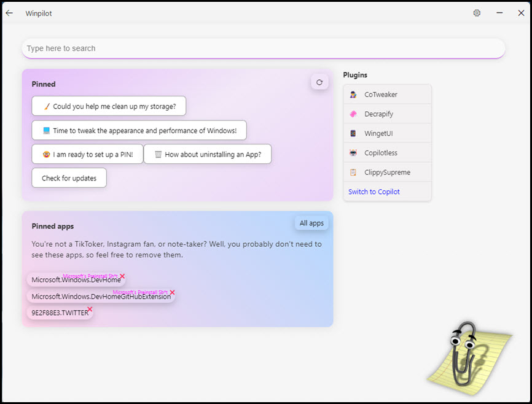Click the Switch to Copilot link
532x404 pixels.
(x=374, y=192)
